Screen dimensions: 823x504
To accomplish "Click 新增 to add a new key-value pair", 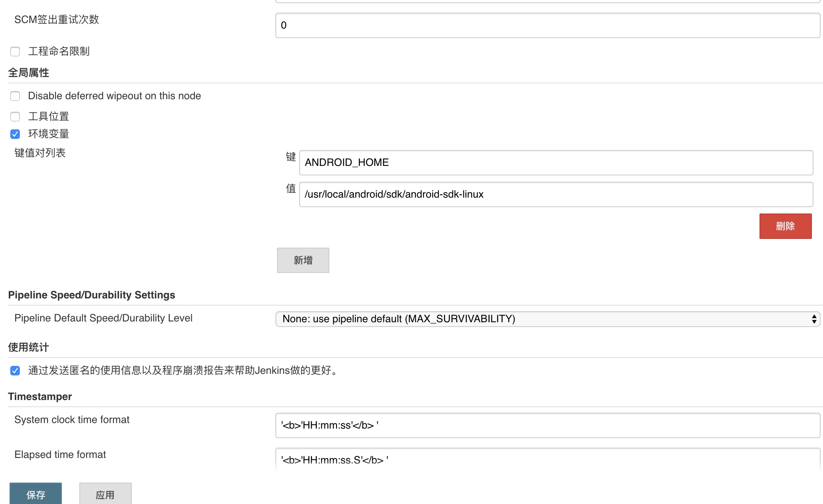I will 303,260.
